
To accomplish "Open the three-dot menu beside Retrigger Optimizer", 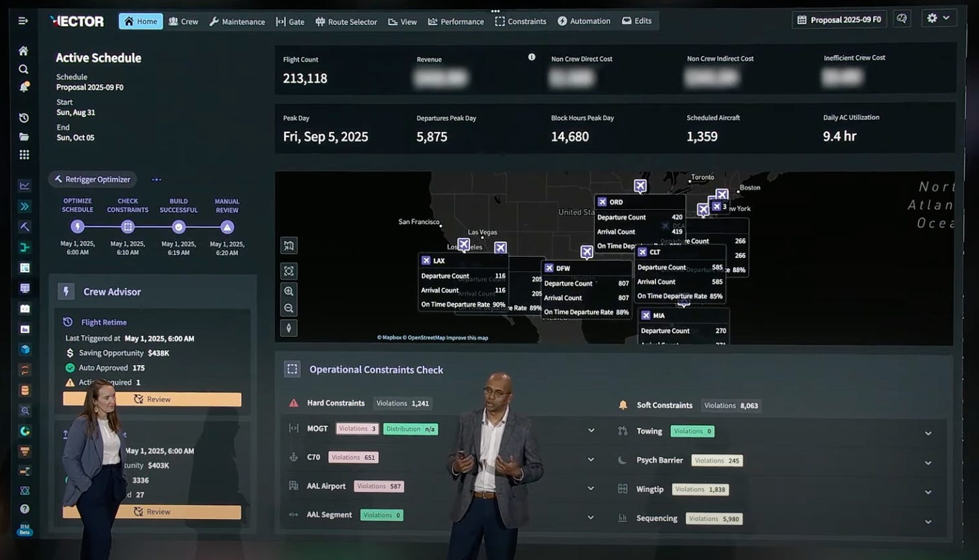I will [156, 179].
